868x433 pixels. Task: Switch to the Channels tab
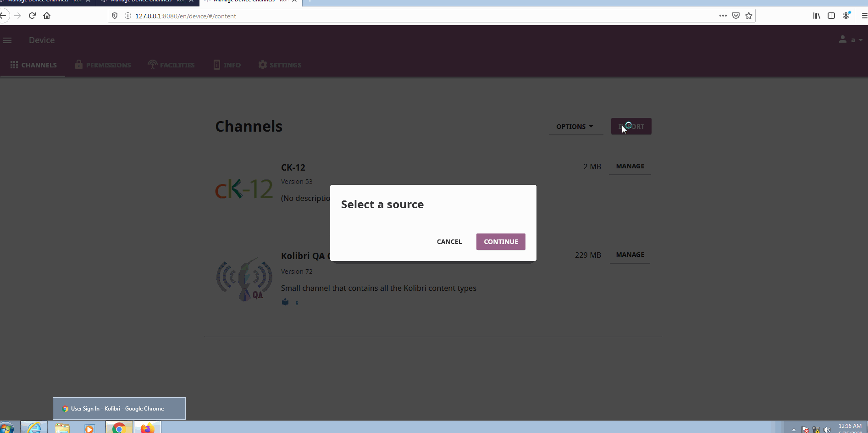tap(33, 65)
